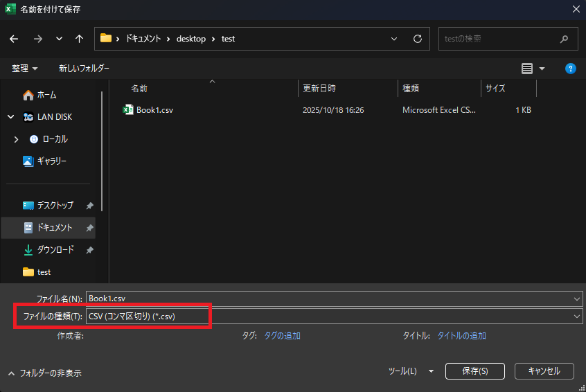Open the ファイルの種類 combo box
586x392 pixels.
pyautogui.click(x=334, y=317)
